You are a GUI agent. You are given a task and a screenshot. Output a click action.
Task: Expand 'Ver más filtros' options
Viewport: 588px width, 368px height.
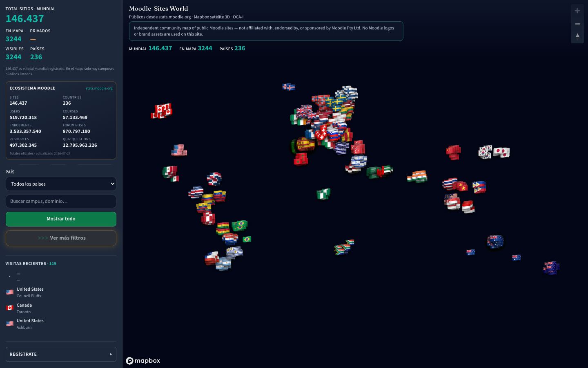tap(61, 238)
